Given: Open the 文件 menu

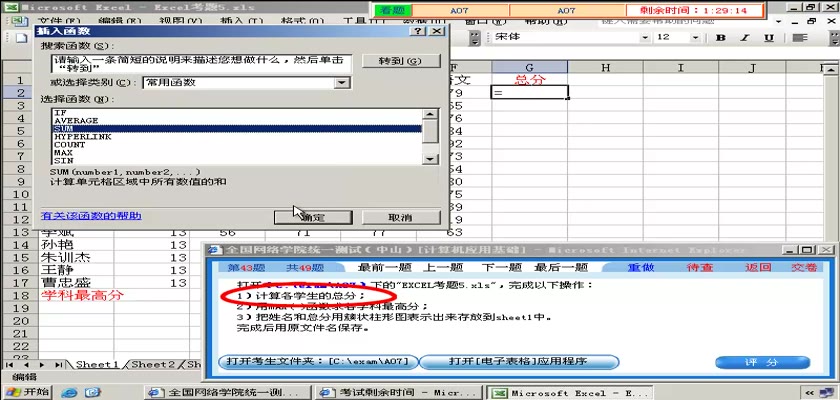Looking at the screenshot, I should (x=60, y=21).
